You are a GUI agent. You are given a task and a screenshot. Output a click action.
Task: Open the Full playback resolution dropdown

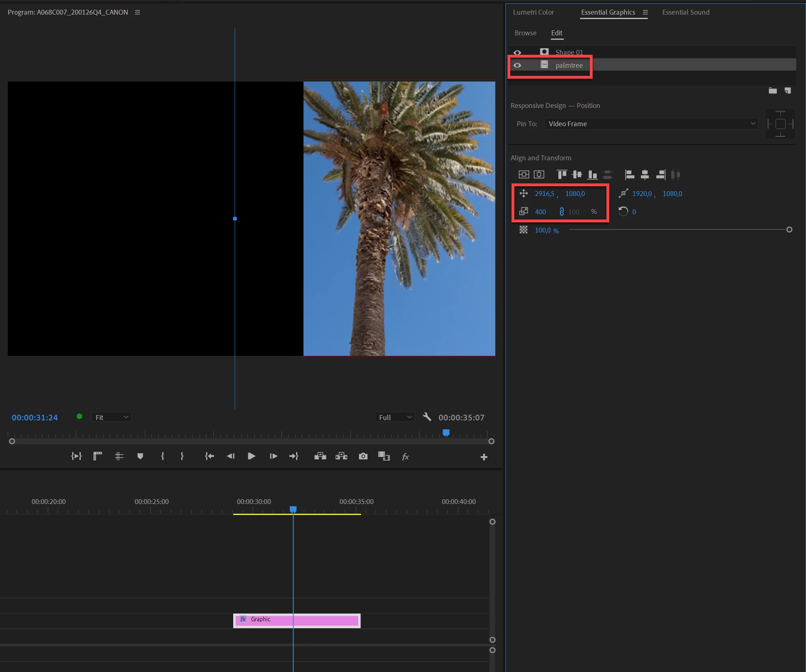click(x=395, y=417)
